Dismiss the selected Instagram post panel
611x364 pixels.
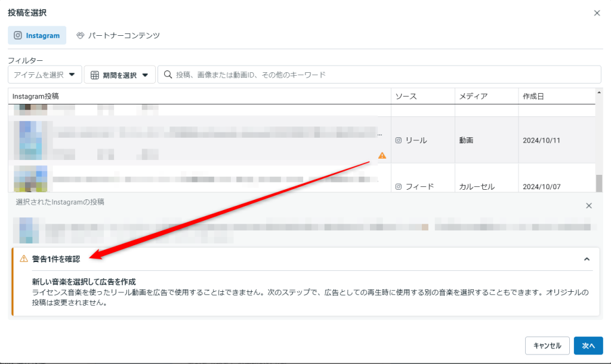[x=588, y=205]
